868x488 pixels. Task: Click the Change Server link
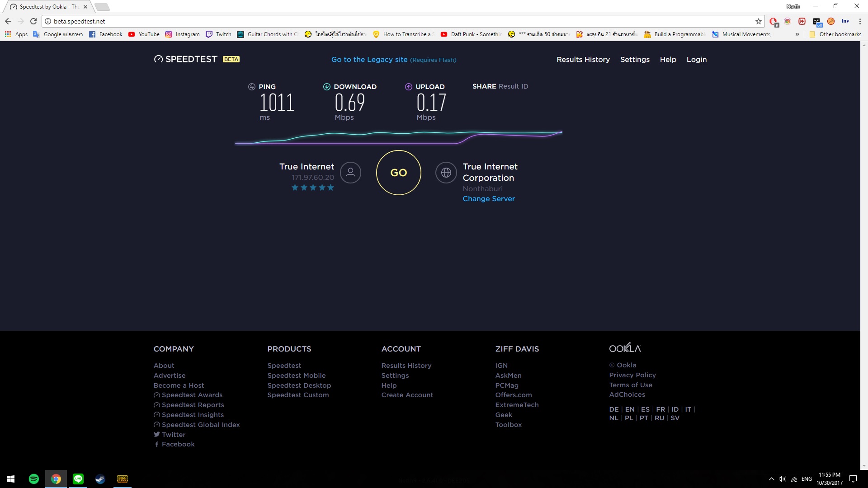coord(488,199)
